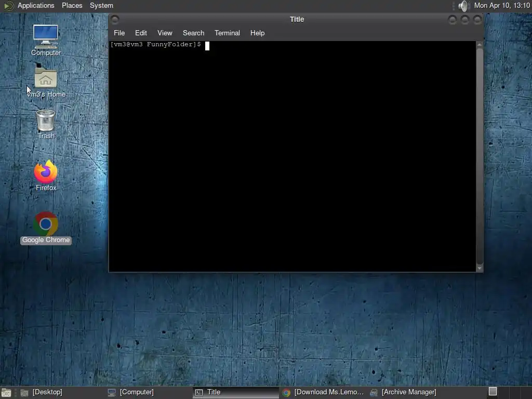The image size is (532, 399).
Task: Open the View menu in terminal
Action: [x=165, y=33]
